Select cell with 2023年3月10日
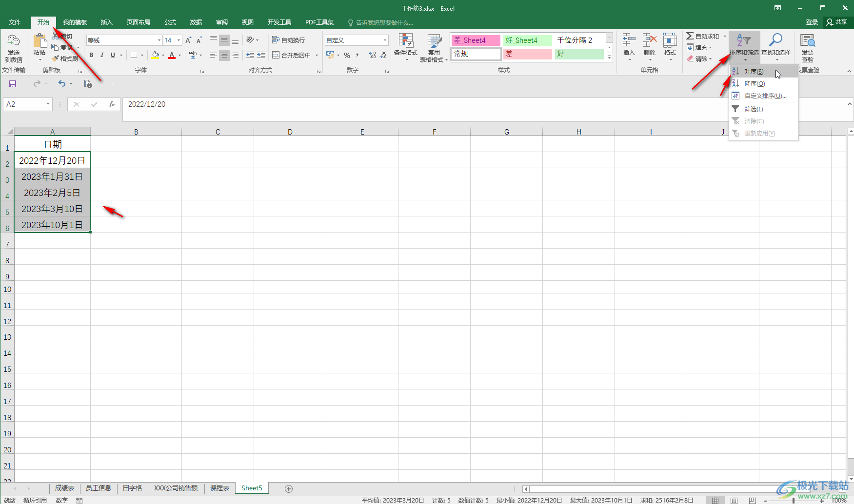This screenshot has width=854, height=504. coord(52,209)
